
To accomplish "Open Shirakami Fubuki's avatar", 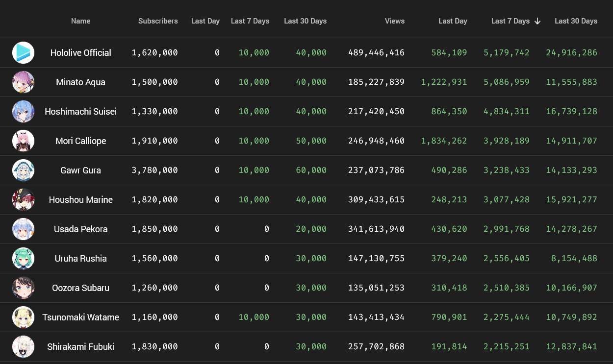I will point(23,346).
